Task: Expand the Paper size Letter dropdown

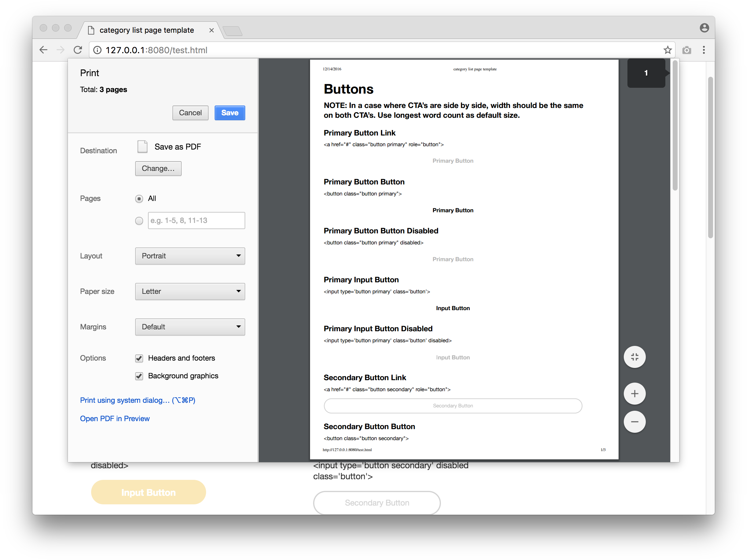Action: click(190, 291)
